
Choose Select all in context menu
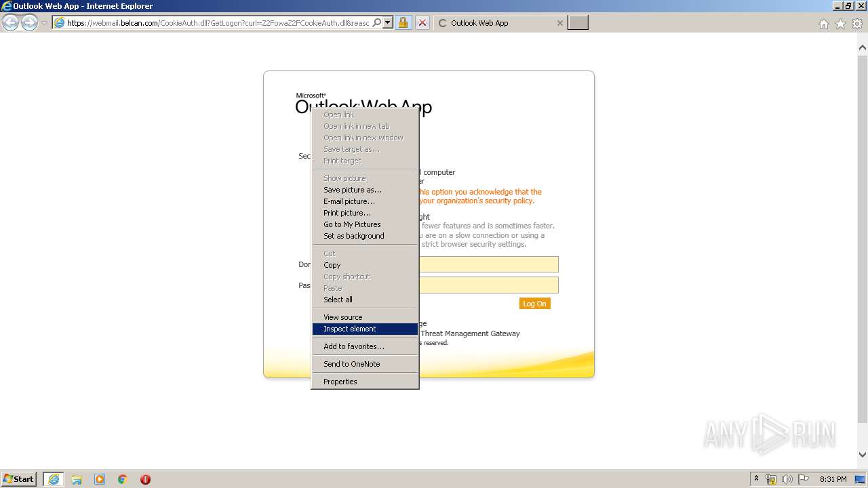(365, 300)
